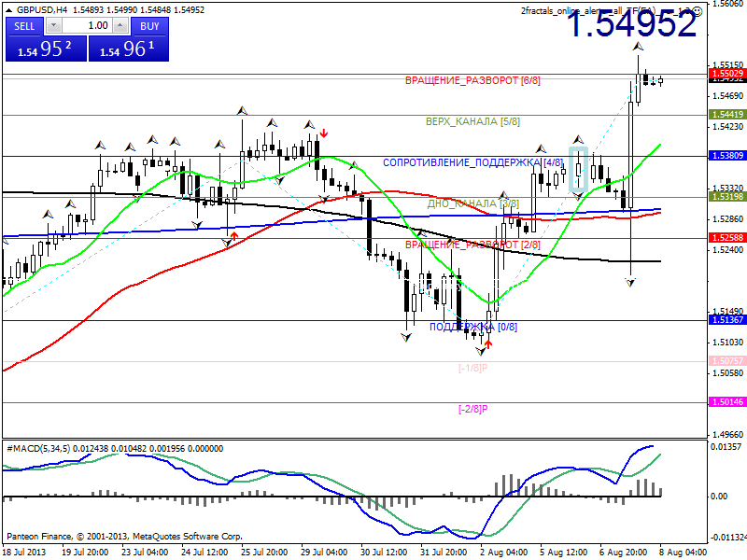
Task: Increase lot volume with the up arrow
Action: tap(120, 26)
